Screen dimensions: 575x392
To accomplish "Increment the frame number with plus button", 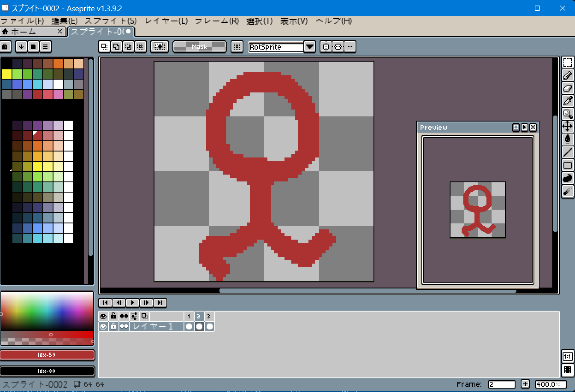I will click(525, 384).
